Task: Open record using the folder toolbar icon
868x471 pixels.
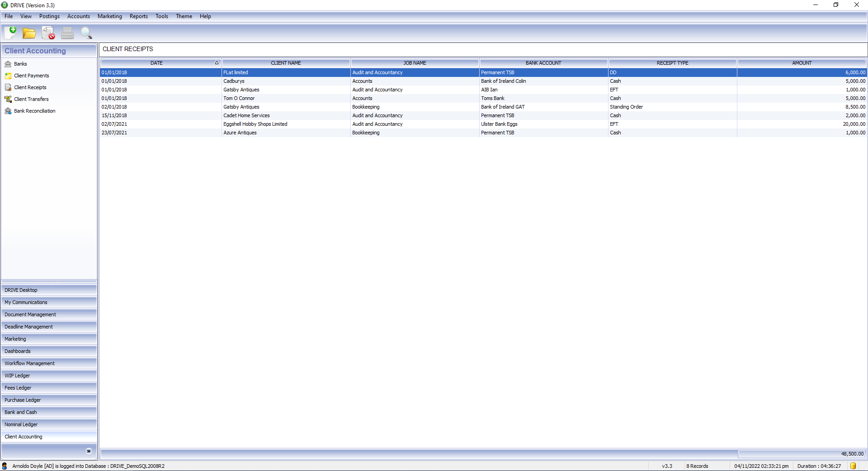Action: (x=29, y=33)
